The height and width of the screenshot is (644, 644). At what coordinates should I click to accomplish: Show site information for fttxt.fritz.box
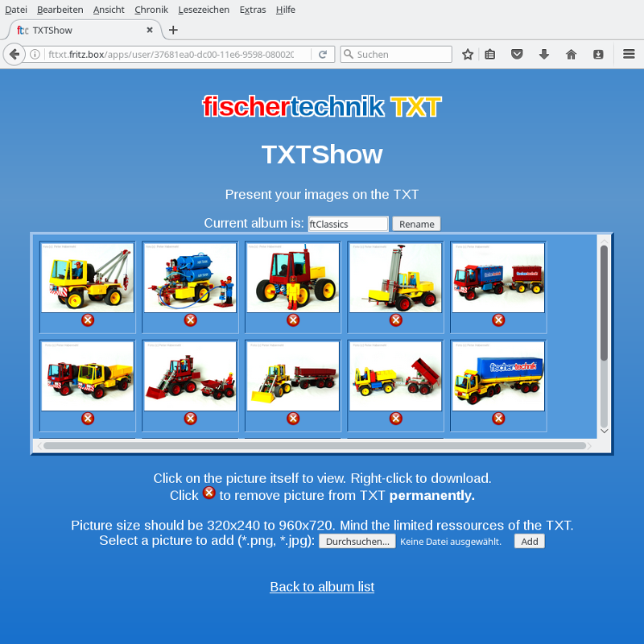tap(35, 54)
